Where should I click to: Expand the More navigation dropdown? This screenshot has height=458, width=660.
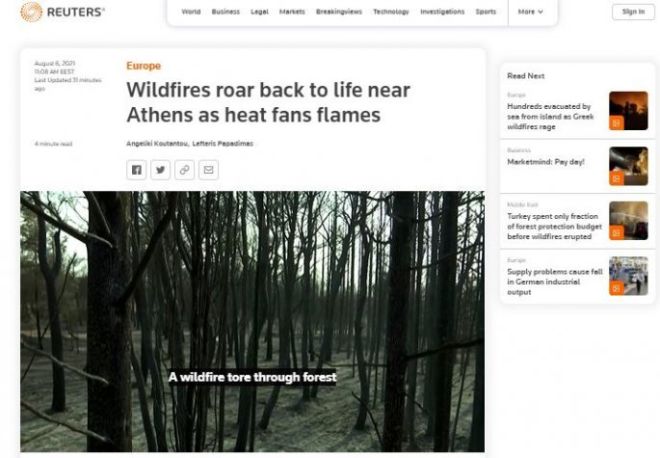click(x=530, y=12)
